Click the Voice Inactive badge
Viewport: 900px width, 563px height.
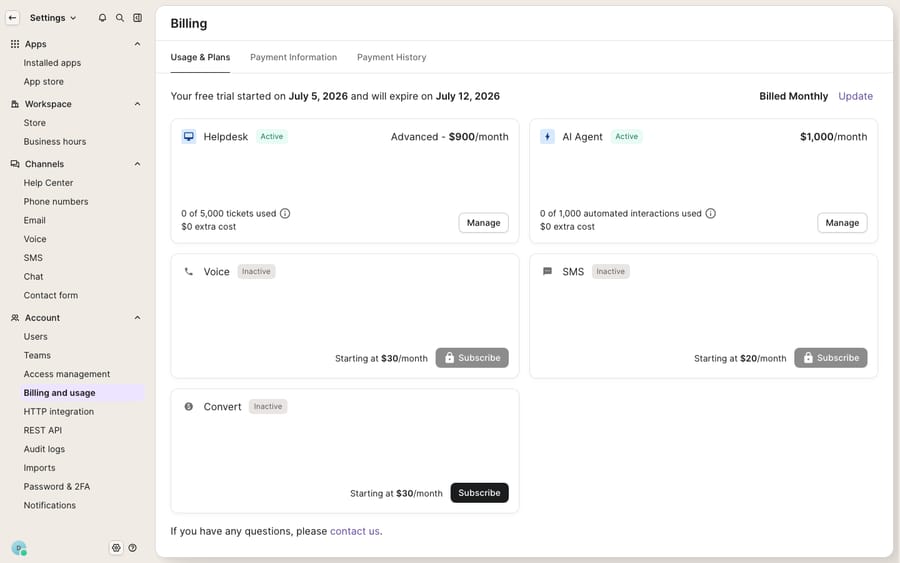(x=256, y=271)
